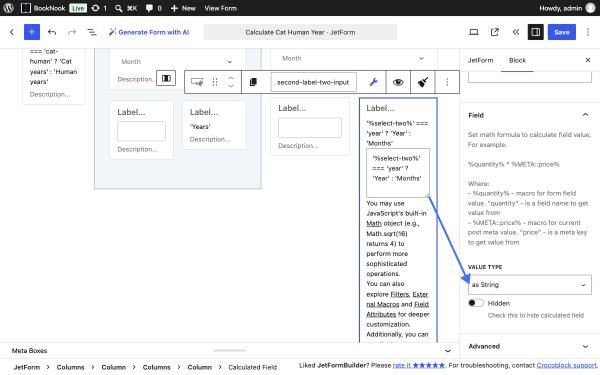The image size is (600, 375).
Task: Click the 'Years' calculated field text
Action: point(200,127)
